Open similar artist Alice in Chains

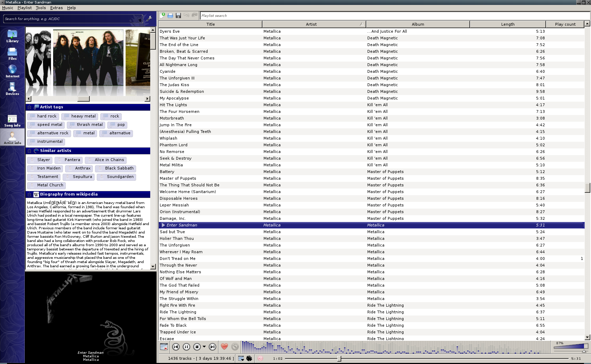click(106, 160)
